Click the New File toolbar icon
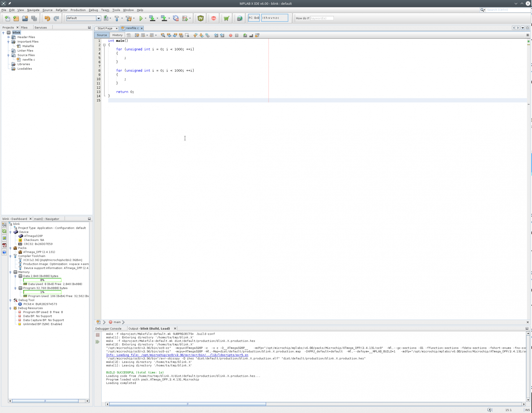The width and height of the screenshot is (532, 413). [x=7, y=18]
